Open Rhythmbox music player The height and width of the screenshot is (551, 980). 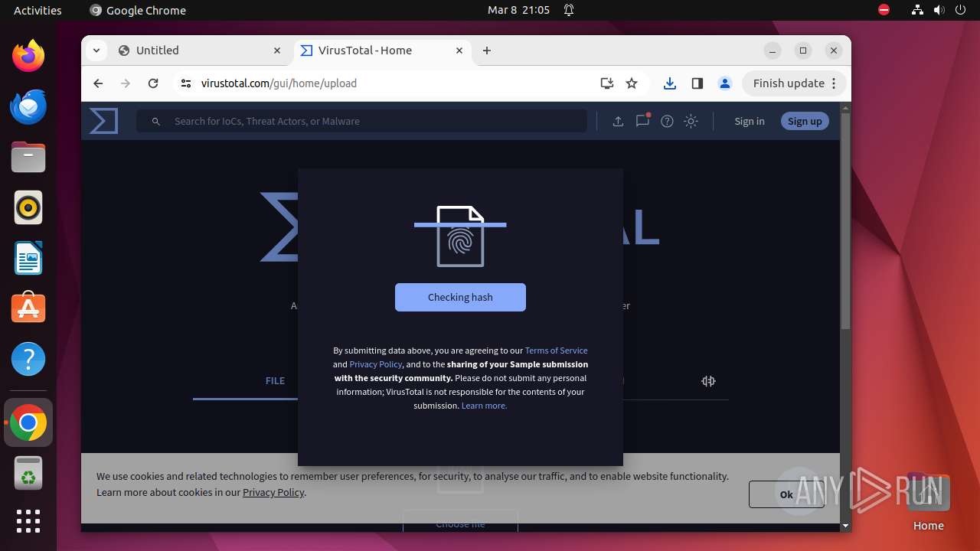click(x=28, y=207)
